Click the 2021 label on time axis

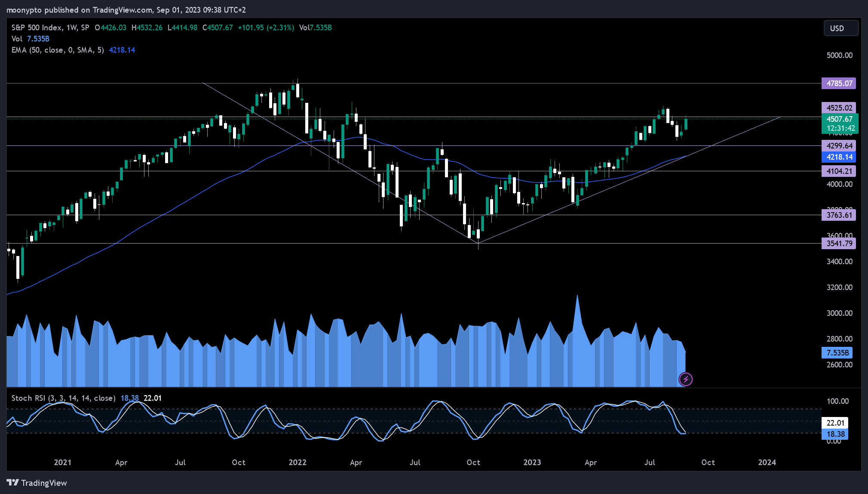point(63,462)
